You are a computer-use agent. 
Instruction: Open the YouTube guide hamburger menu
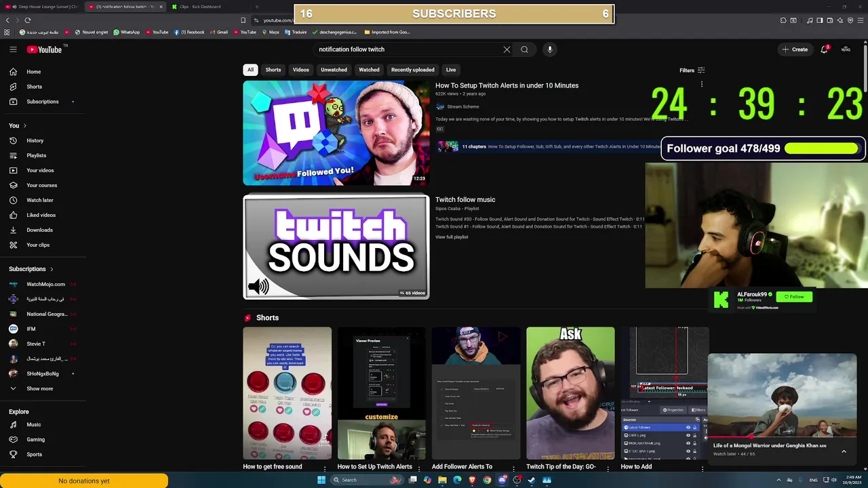coord(13,49)
